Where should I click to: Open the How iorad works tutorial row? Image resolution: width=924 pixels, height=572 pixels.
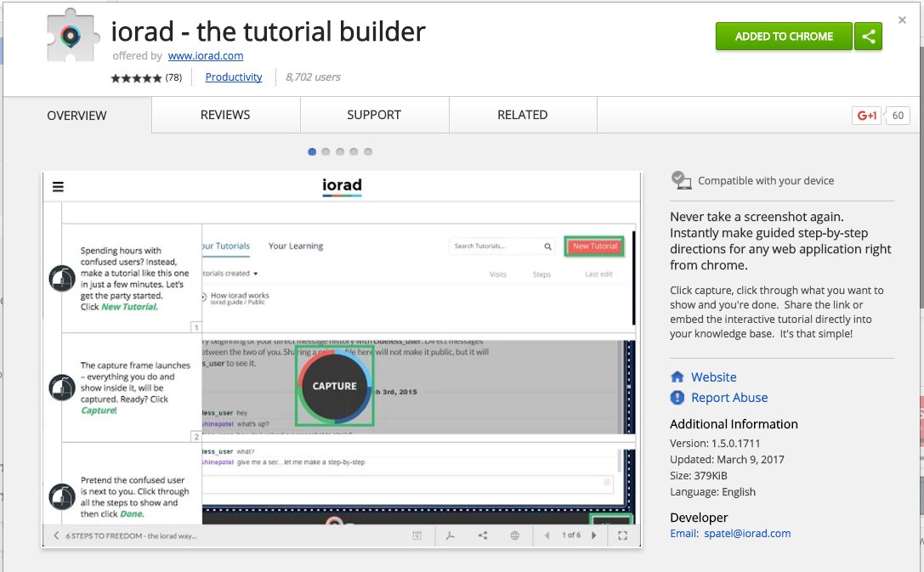pos(239,298)
